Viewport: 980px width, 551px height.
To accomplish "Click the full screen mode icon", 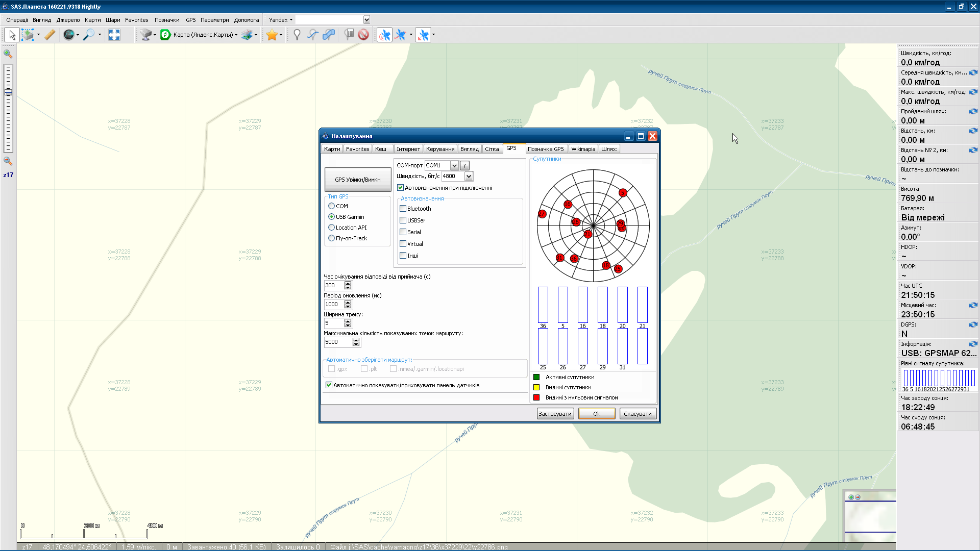I will [x=114, y=35].
